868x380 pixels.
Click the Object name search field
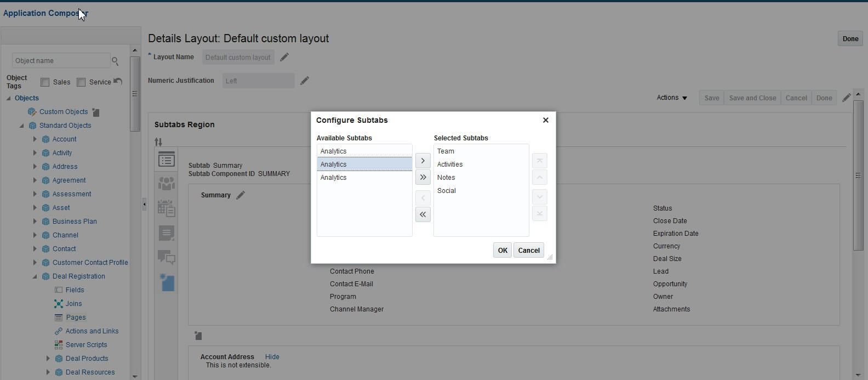(61, 61)
